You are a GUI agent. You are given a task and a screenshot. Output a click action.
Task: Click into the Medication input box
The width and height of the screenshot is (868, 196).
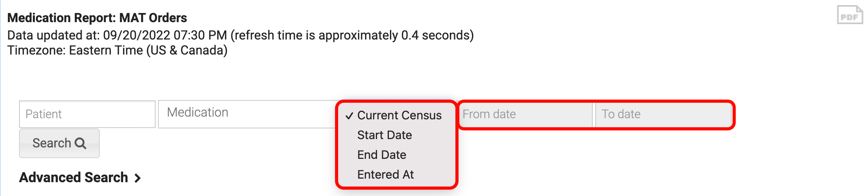click(x=246, y=114)
